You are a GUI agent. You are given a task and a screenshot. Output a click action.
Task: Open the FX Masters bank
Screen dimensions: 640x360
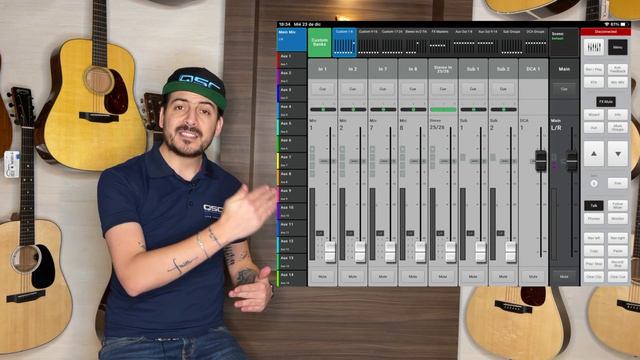coord(440,43)
